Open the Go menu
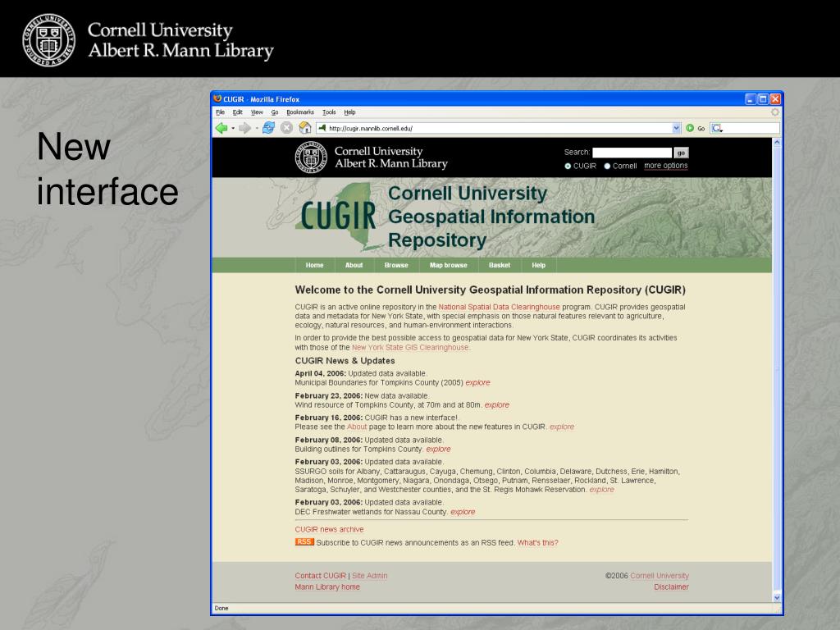Viewport: 840px width, 630px height. [x=275, y=112]
